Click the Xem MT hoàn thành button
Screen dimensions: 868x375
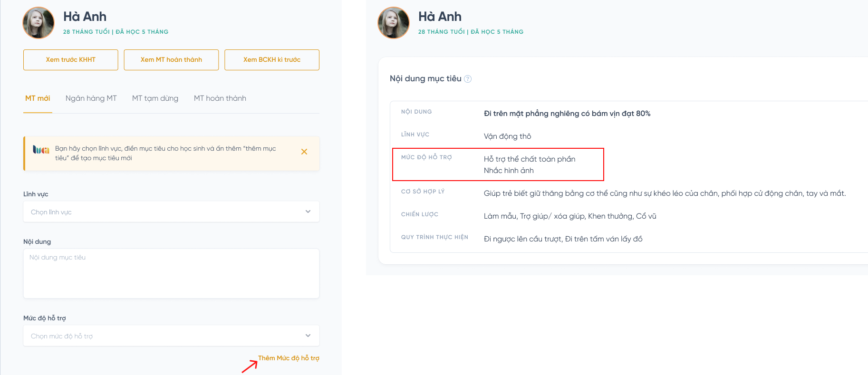[171, 60]
